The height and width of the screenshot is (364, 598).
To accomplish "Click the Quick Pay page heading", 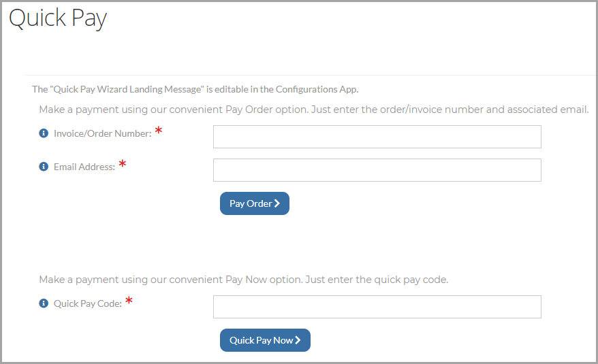I will click(58, 18).
